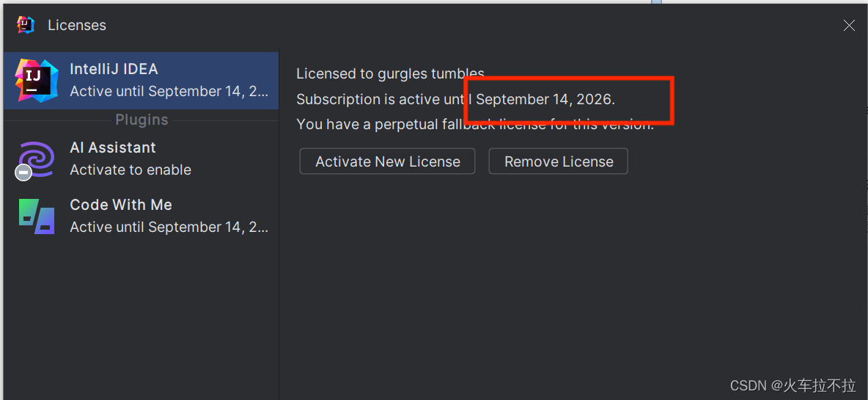Click the "Activate to enable" status text
The image size is (868, 400).
[x=130, y=170]
